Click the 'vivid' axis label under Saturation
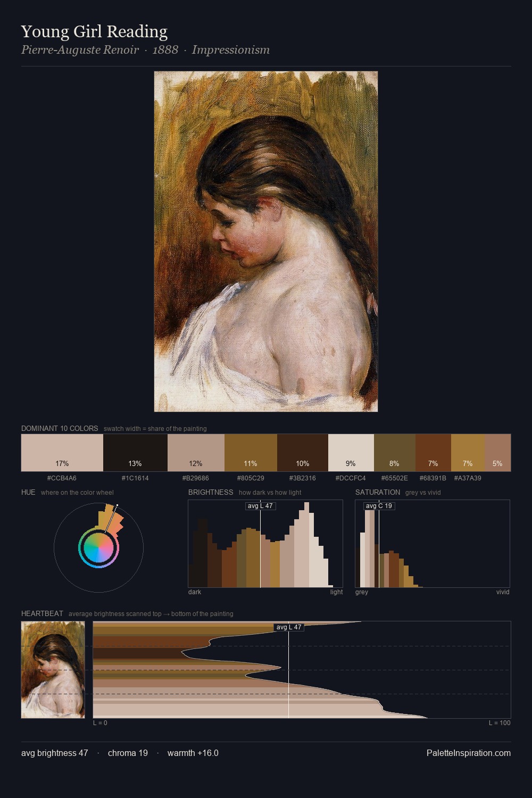 tap(503, 592)
